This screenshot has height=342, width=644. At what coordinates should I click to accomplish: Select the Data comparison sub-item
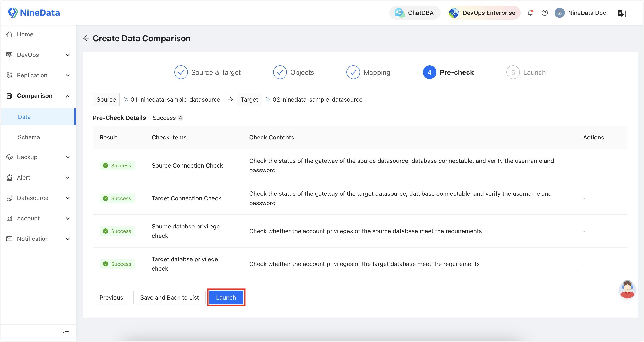24,116
